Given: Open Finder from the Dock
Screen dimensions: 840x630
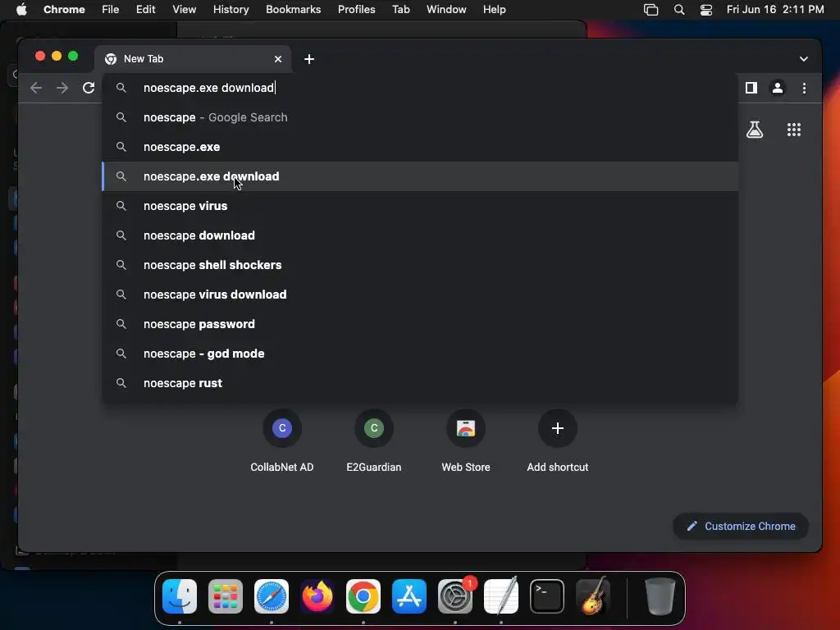Looking at the screenshot, I should pyautogui.click(x=180, y=596).
